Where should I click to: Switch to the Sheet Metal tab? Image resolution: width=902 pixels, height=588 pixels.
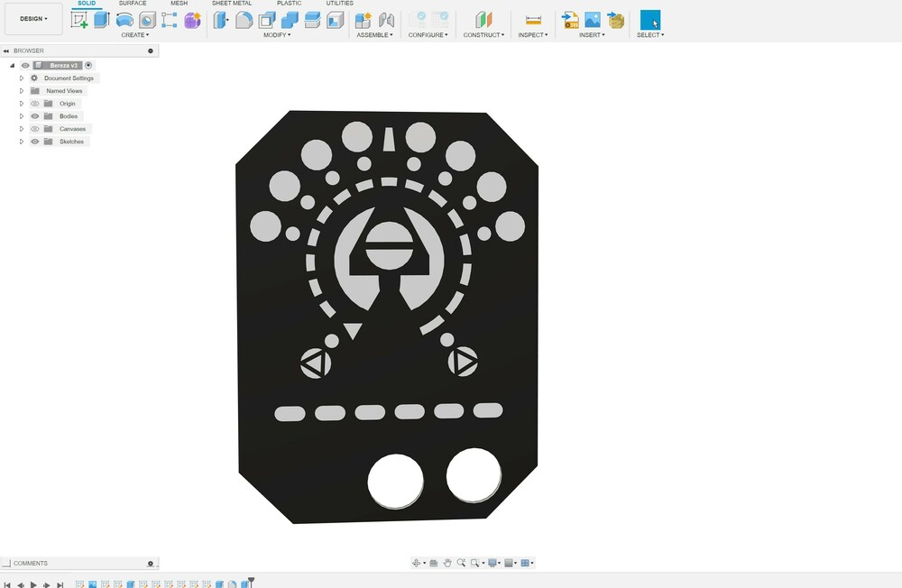pos(232,3)
